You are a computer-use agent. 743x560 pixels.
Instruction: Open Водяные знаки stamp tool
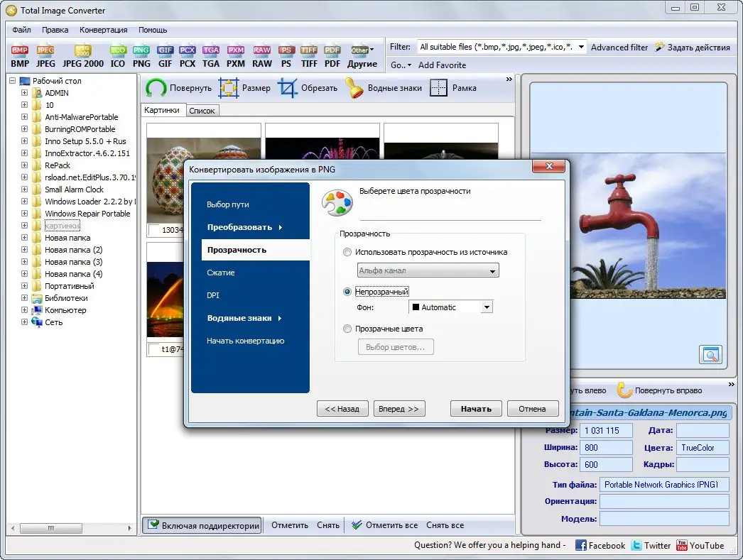(x=384, y=88)
